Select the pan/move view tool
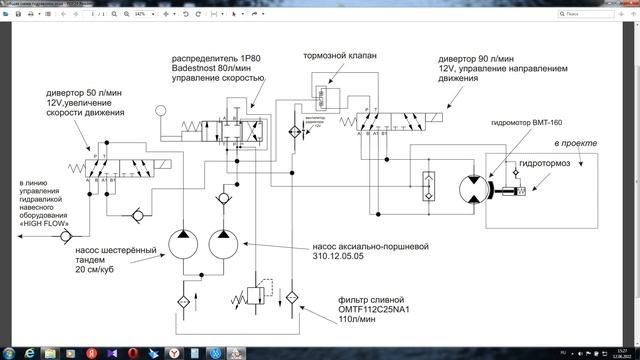Screen dimensions: 640x360 point(166,14)
